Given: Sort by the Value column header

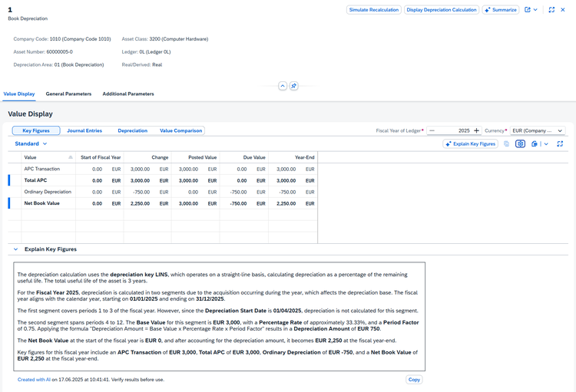Looking at the screenshot, I should click(48, 157).
